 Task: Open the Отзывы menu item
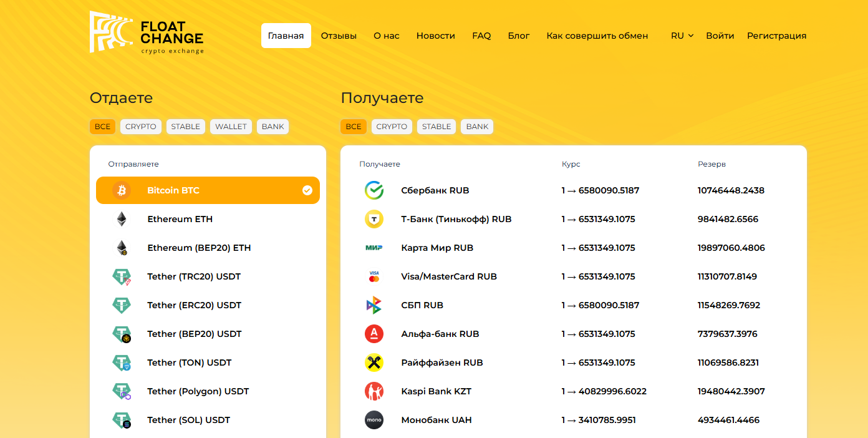pos(339,36)
